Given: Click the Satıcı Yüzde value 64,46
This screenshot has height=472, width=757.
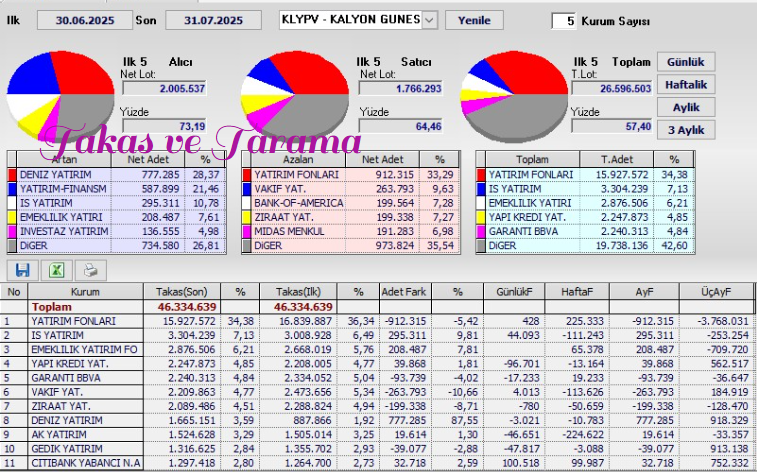Looking at the screenshot, I should coord(400,126).
